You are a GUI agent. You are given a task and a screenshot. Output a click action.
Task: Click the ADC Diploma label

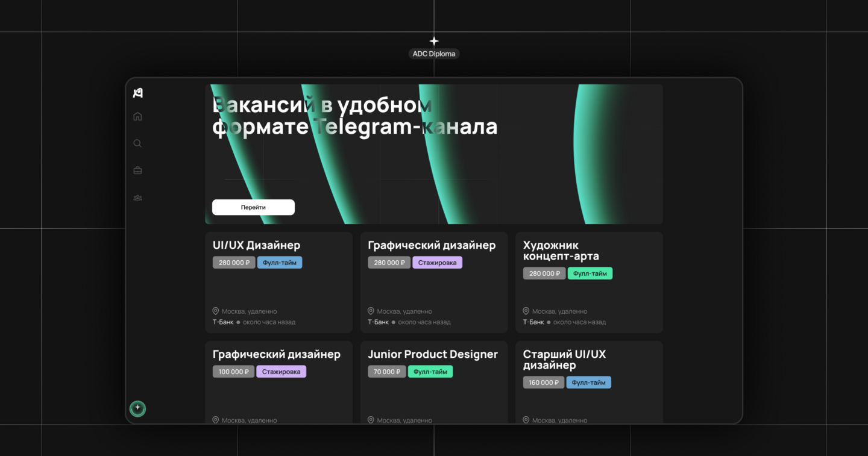pos(434,54)
